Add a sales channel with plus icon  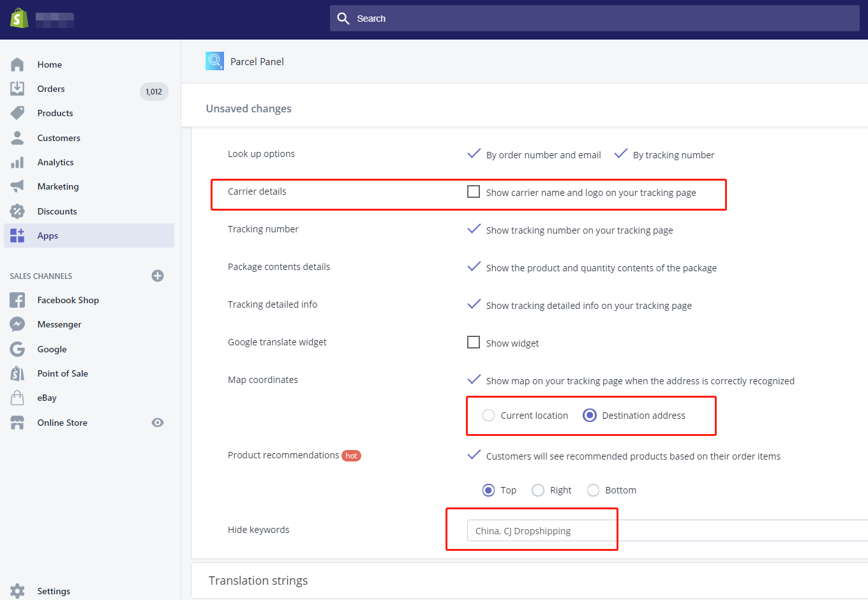coord(158,276)
